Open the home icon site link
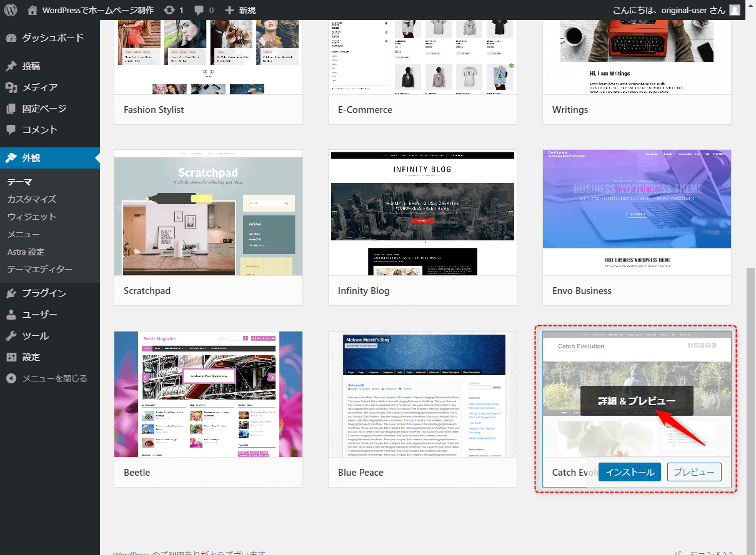The width and height of the screenshot is (756, 555). click(32, 10)
